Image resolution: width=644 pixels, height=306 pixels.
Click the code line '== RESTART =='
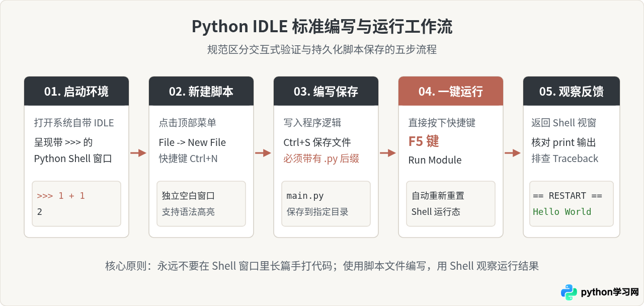(568, 196)
